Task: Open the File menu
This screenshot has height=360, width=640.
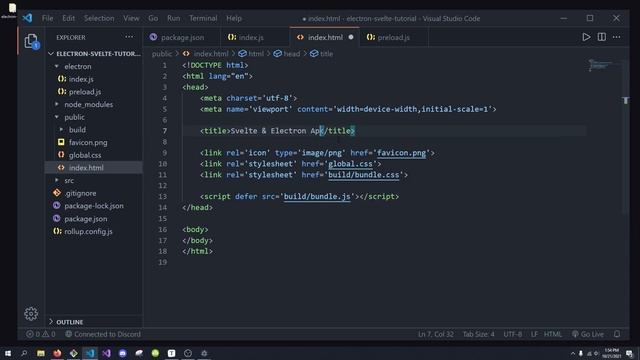Action: pos(47,18)
